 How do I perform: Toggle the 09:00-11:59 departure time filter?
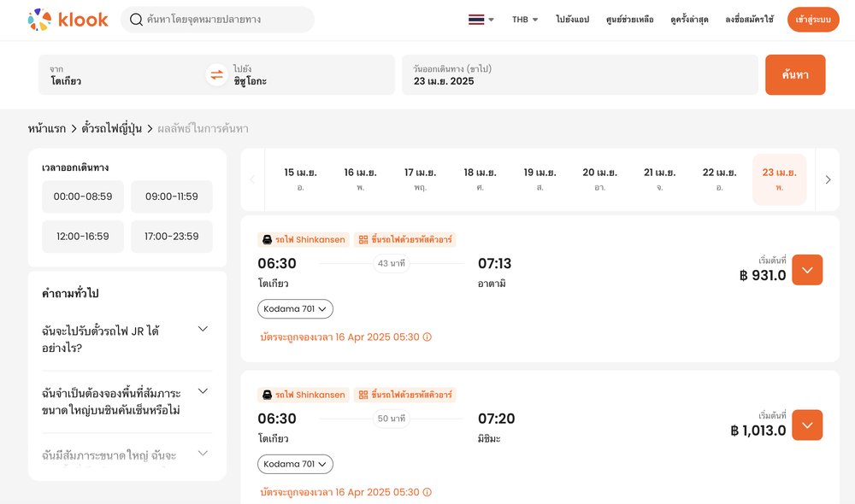tap(171, 196)
